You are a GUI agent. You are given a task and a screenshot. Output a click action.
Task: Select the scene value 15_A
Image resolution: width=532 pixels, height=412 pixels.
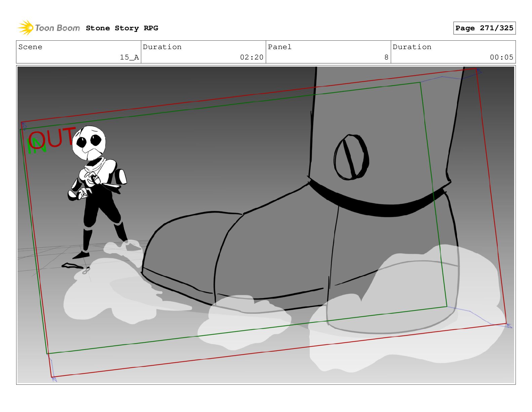click(129, 58)
